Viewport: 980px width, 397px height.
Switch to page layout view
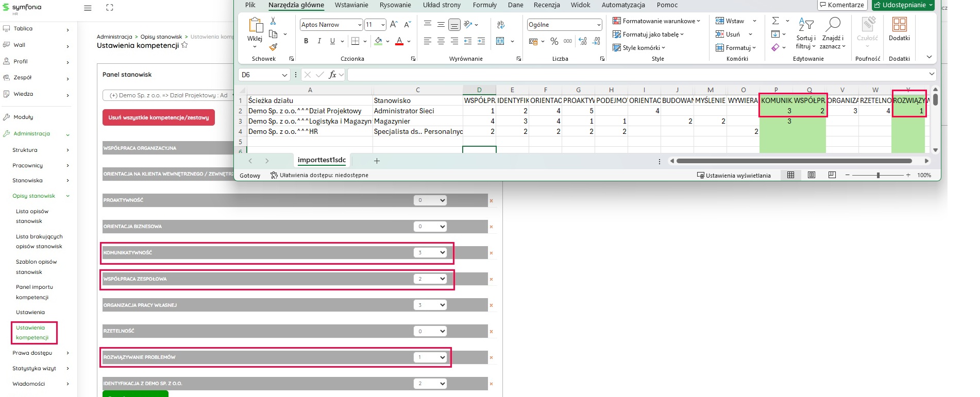[812, 175]
